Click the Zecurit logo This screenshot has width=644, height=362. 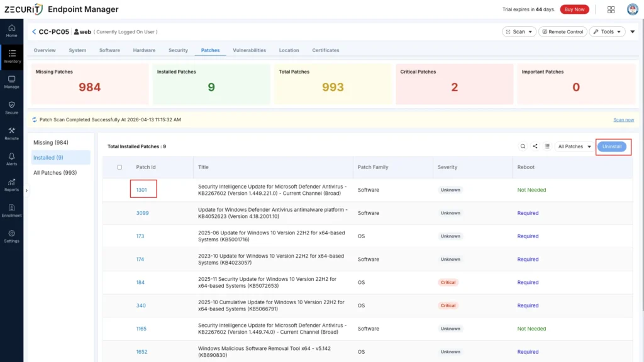23,9
